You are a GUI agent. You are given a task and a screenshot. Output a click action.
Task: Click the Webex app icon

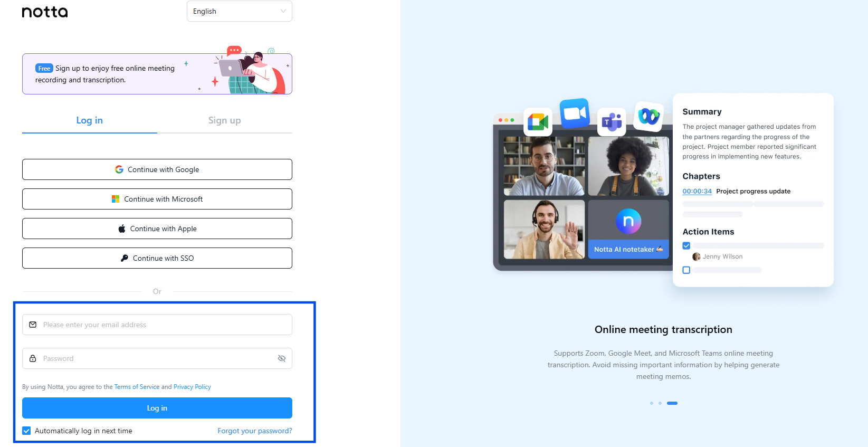(x=649, y=116)
